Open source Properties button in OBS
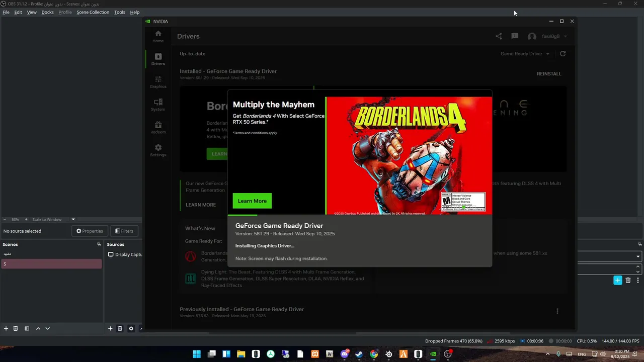This screenshot has width=644, height=362. [x=90, y=231]
